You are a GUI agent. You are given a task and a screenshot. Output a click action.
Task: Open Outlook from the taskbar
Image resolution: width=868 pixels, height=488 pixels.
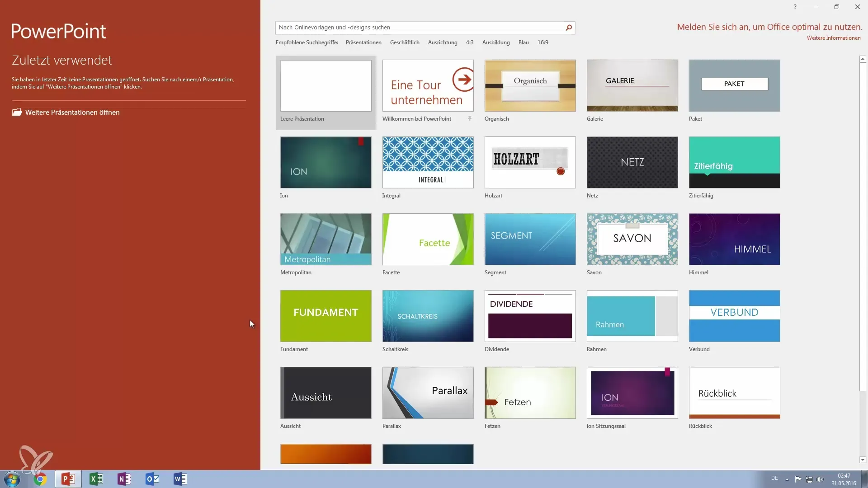coord(152,479)
